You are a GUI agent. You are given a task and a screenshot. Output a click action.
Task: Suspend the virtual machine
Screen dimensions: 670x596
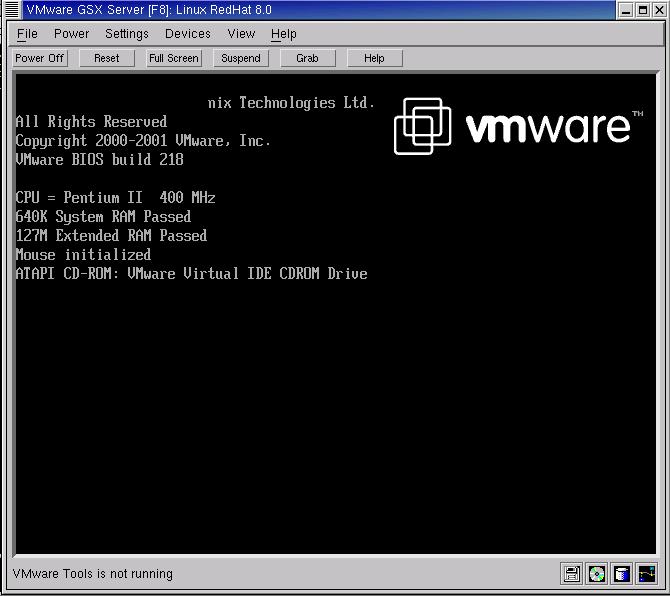(x=241, y=58)
